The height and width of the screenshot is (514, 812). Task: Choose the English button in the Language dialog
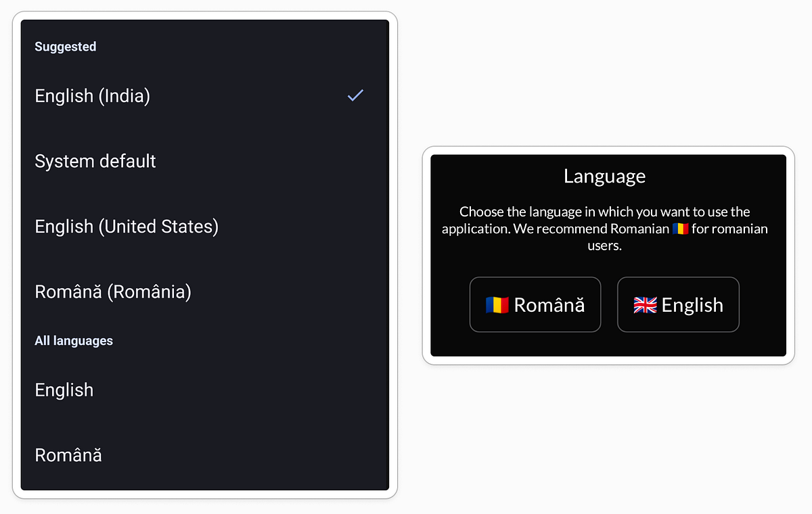coord(678,304)
